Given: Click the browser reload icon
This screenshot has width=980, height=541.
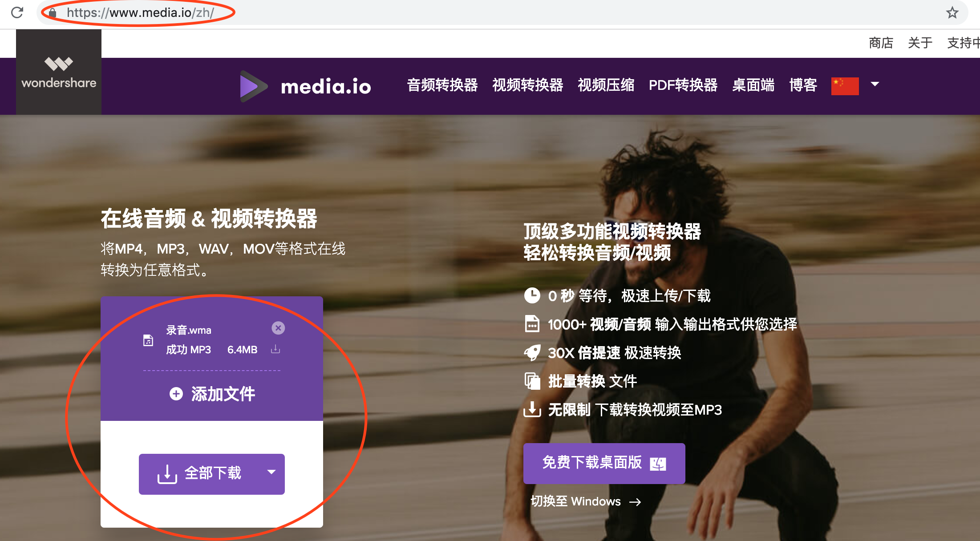Looking at the screenshot, I should coord(17,12).
